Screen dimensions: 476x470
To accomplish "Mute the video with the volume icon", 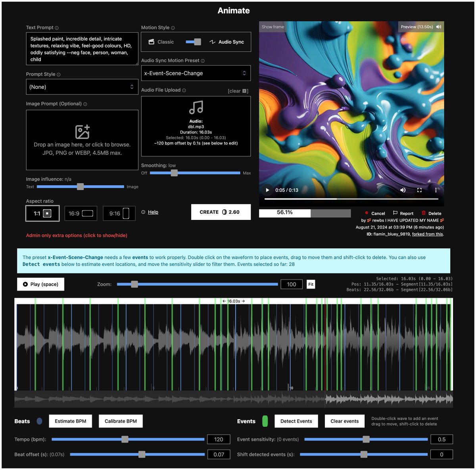I will click(x=403, y=190).
